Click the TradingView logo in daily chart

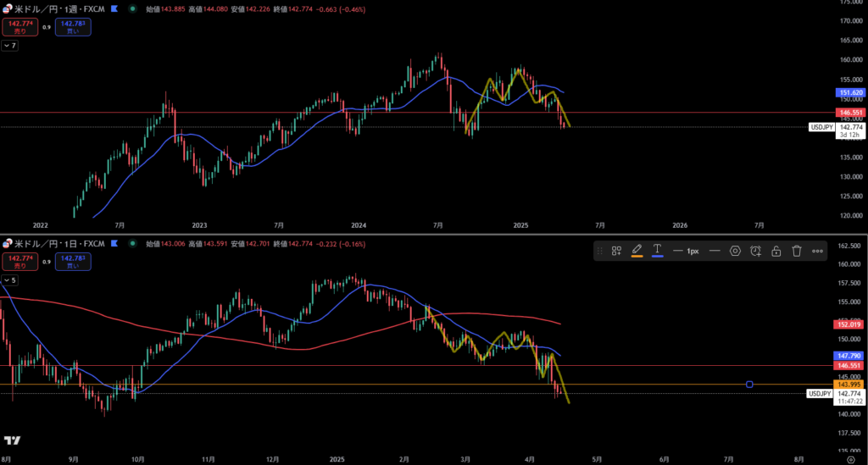(12, 440)
